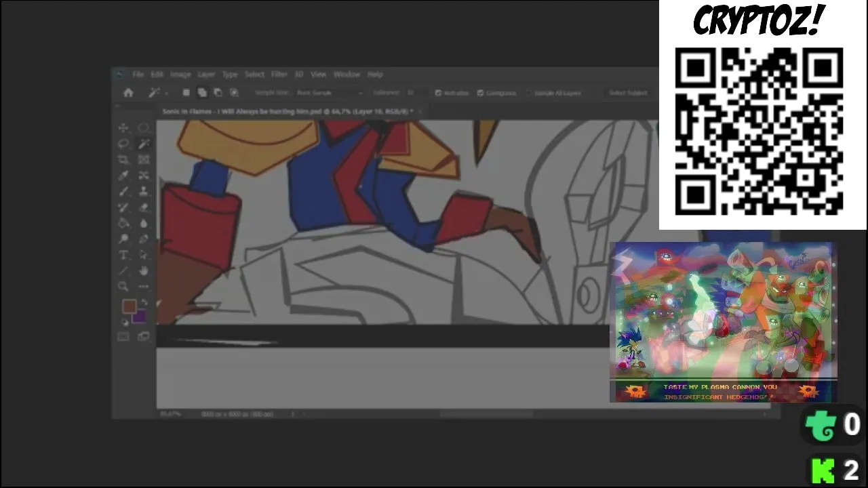Select the History Brush tool
The width and height of the screenshot is (868, 488).
[x=123, y=207]
